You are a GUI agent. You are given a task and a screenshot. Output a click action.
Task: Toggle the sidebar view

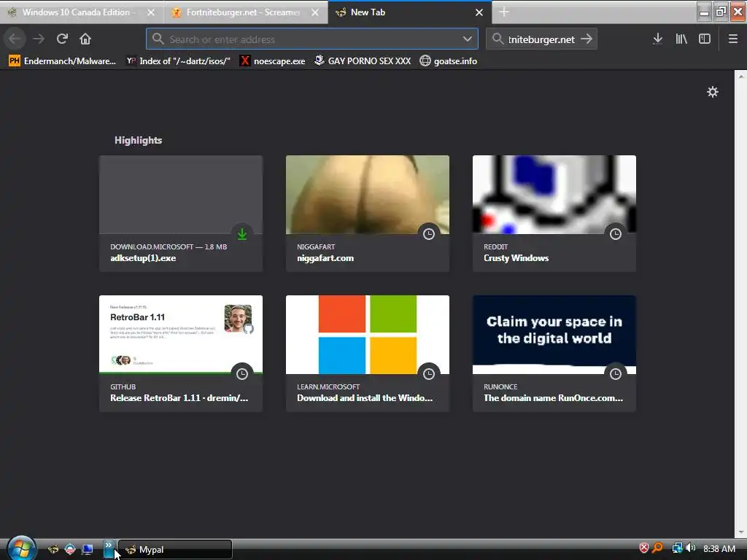point(705,39)
